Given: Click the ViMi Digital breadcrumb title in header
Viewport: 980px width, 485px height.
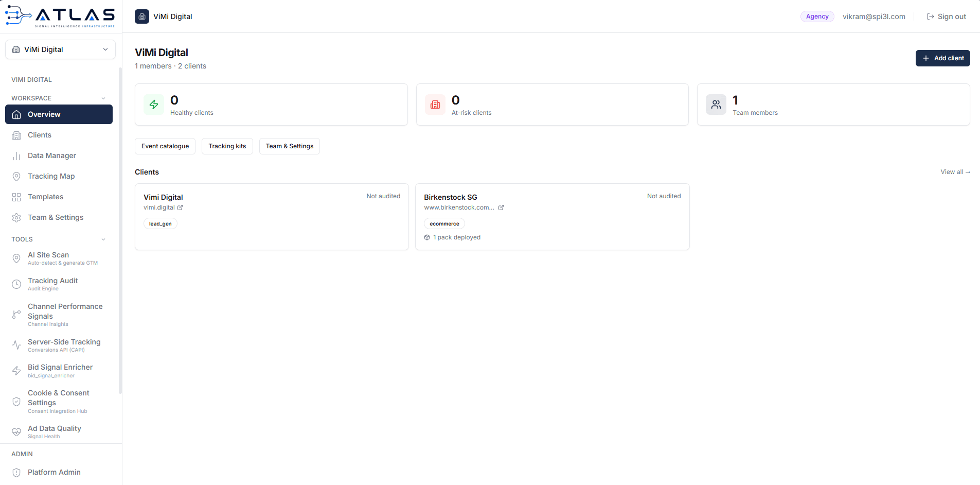Looking at the screenshot, I should (173, 16).
